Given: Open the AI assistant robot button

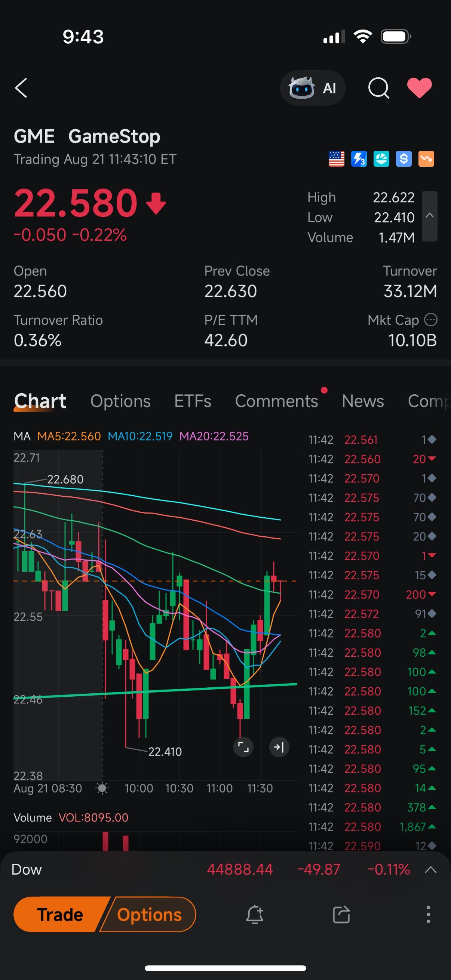Looking at the screenshot, I should pyautogui.click(x=313, y=88).
